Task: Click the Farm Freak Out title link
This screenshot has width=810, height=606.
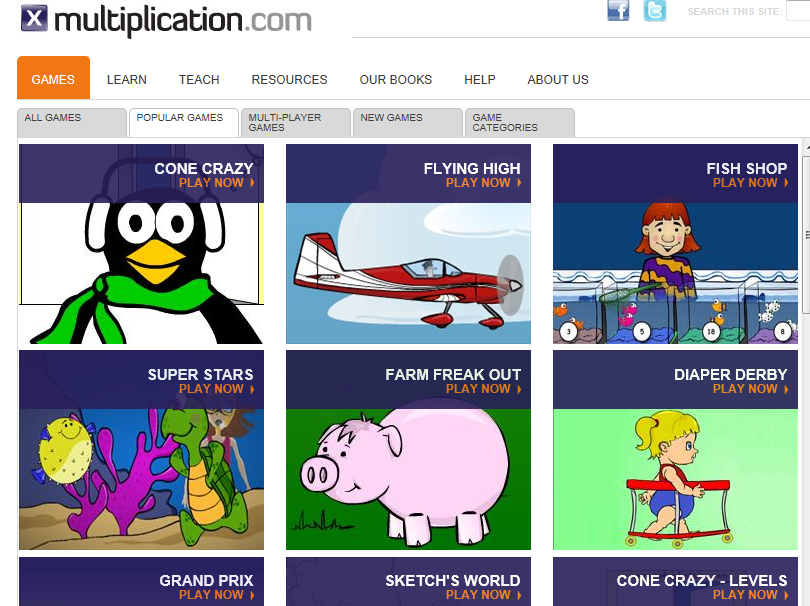Action: click(453, 374)
